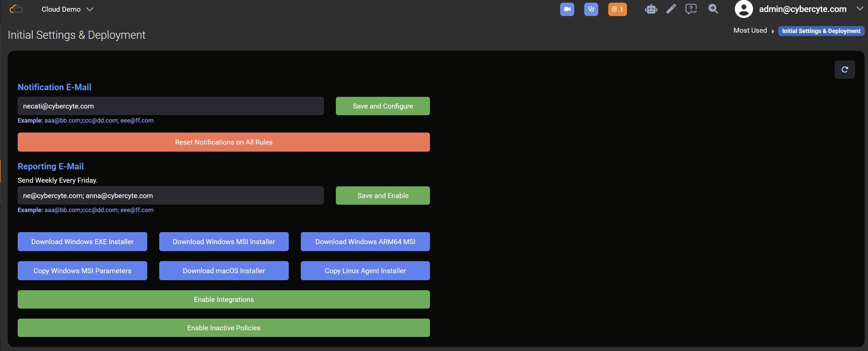
Task: Click the Save and Configure button
Action: [383, 106]
